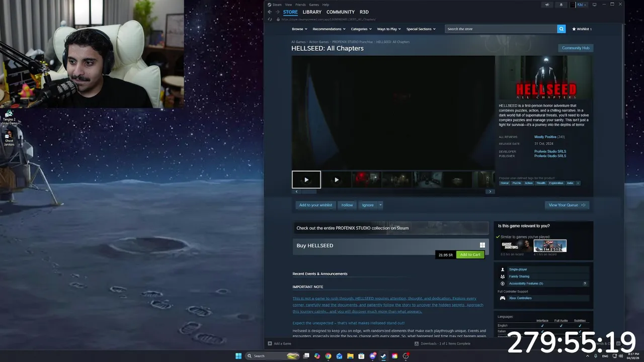Open the Ways to Play dropdown

389,29
